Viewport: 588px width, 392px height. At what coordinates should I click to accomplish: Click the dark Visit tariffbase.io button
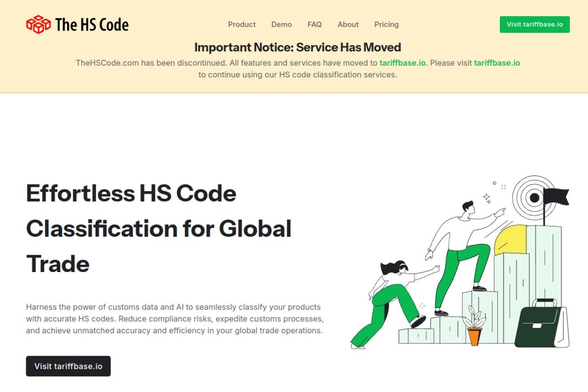[x=68, y=366]
